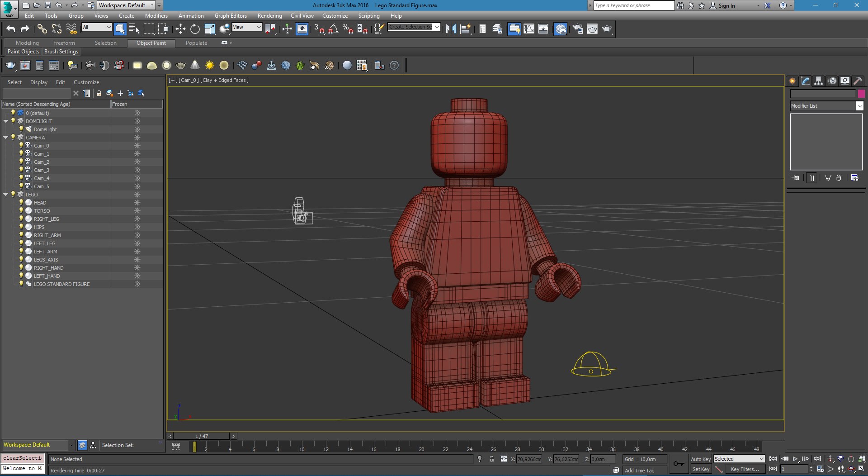Click the Brush Settings panel label
This screenshot has width=868, height=476.
pos(61,52)
